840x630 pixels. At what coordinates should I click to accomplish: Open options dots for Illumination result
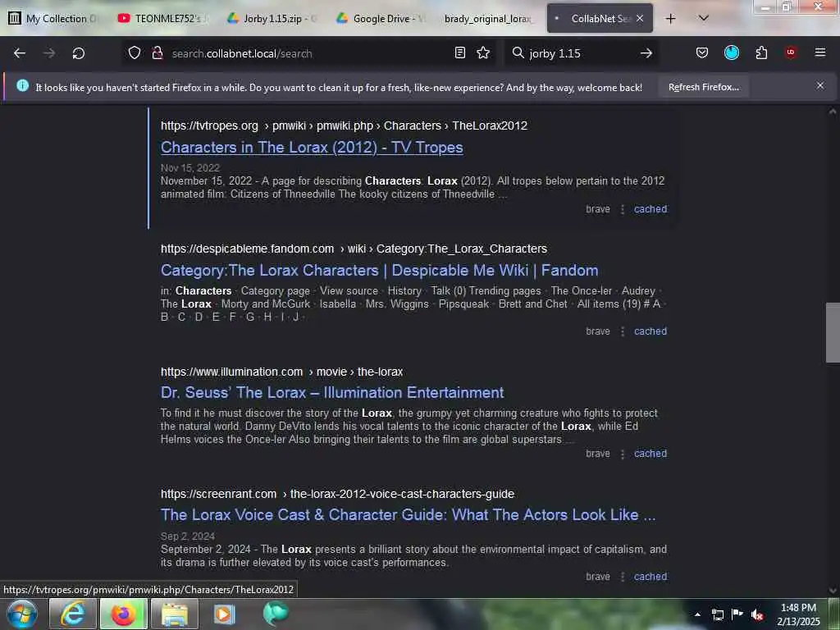[622, 453]
